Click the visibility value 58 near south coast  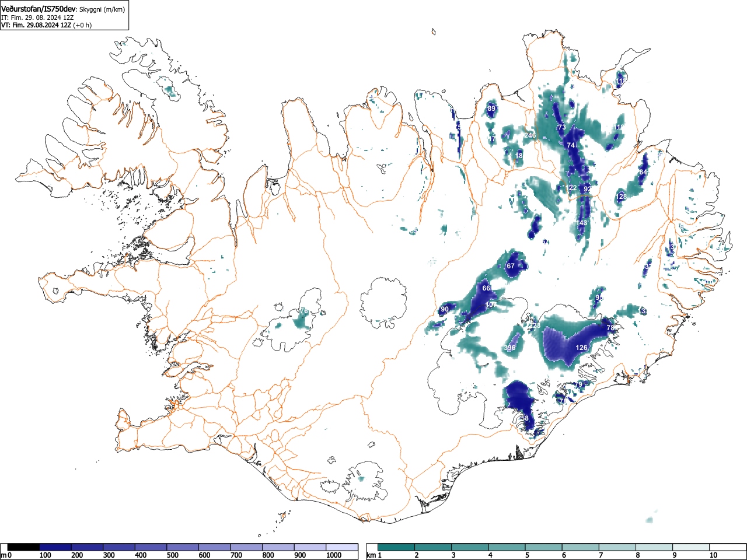click(x=524, y=418)
